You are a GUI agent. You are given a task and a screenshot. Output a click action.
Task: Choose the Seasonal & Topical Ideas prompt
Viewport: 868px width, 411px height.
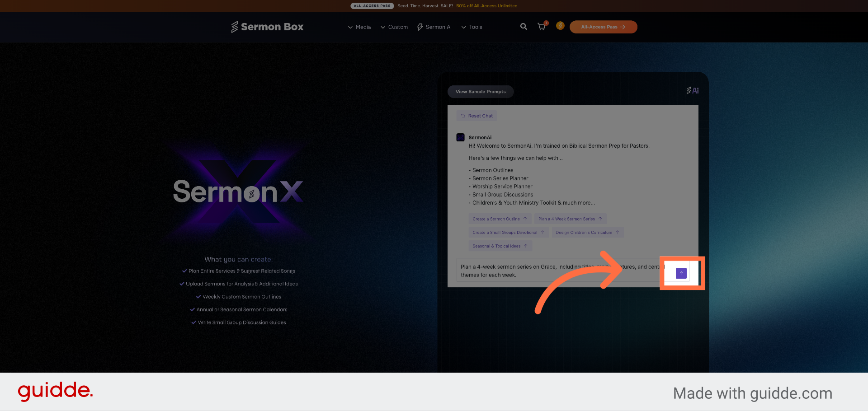click(500, 246)
